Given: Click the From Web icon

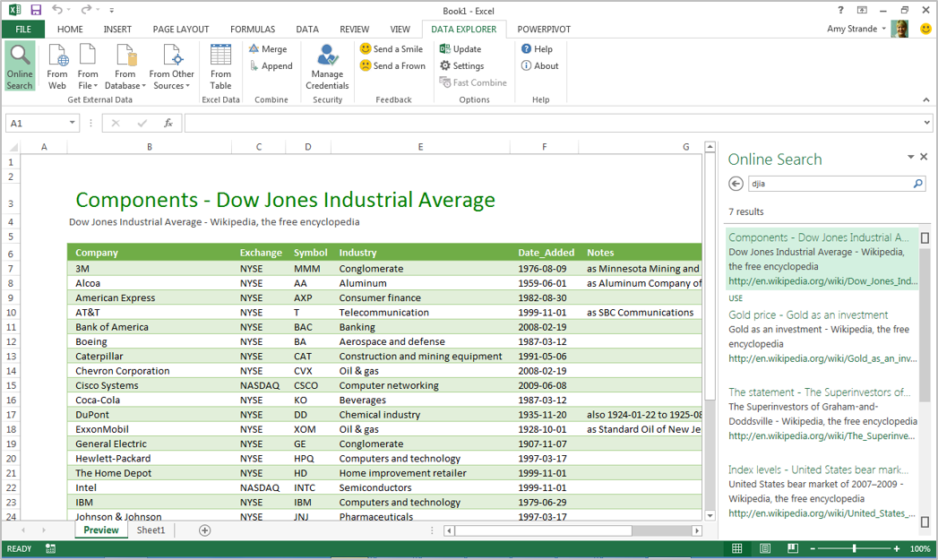Looking at the screenshot, I should point(57,66).
